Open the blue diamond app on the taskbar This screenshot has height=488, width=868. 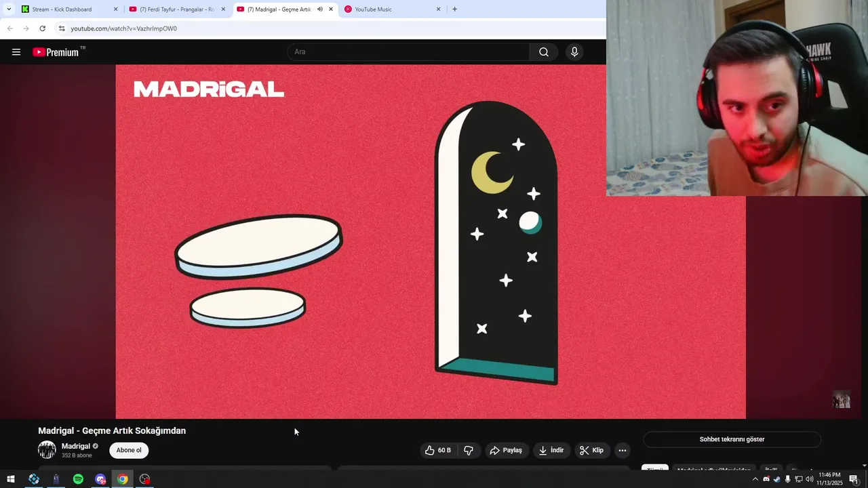click(x=33, y=479)
